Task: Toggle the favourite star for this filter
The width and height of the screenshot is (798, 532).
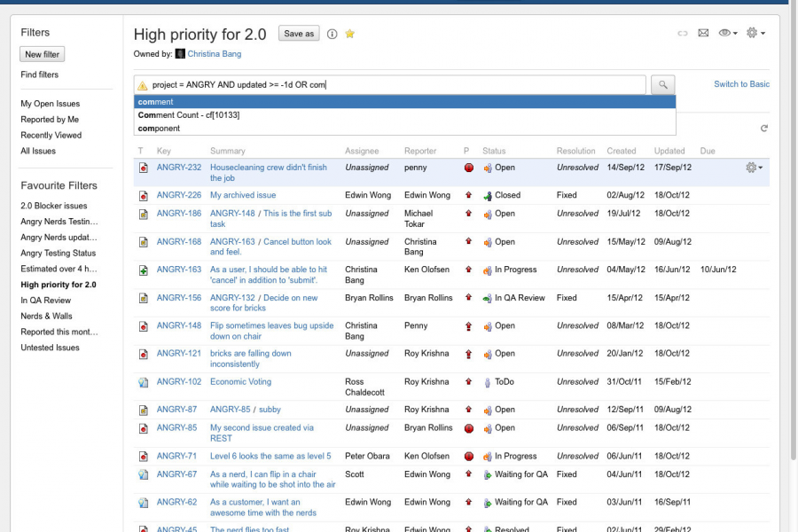Action: tap(349, 34)
